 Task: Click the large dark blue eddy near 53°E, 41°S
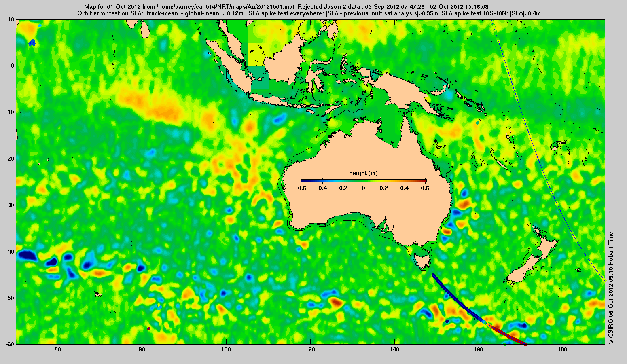coord(27,256)
